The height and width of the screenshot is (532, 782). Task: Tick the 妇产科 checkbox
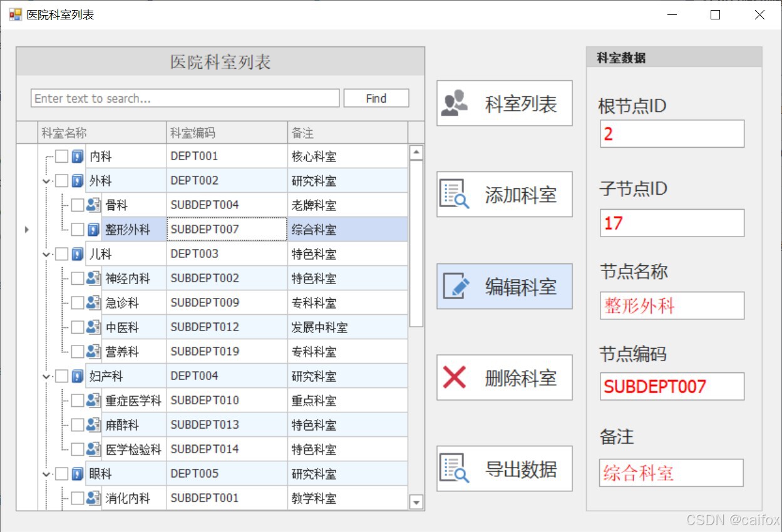pos(61,376)
